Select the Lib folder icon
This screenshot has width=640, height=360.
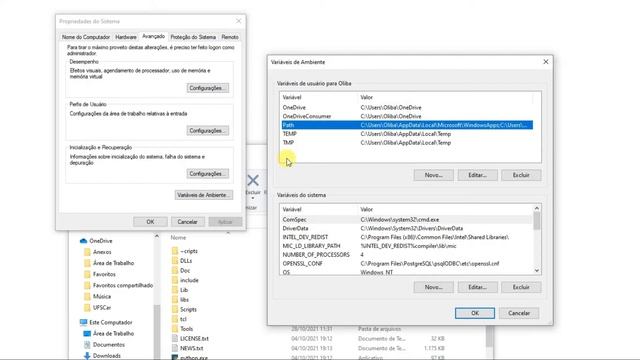[x=175, y=290]
